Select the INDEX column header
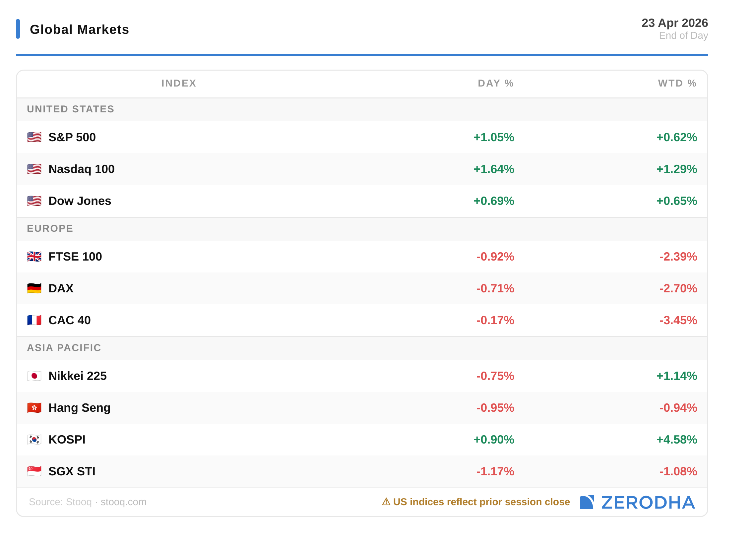The image size is (756, 537). 179,83
